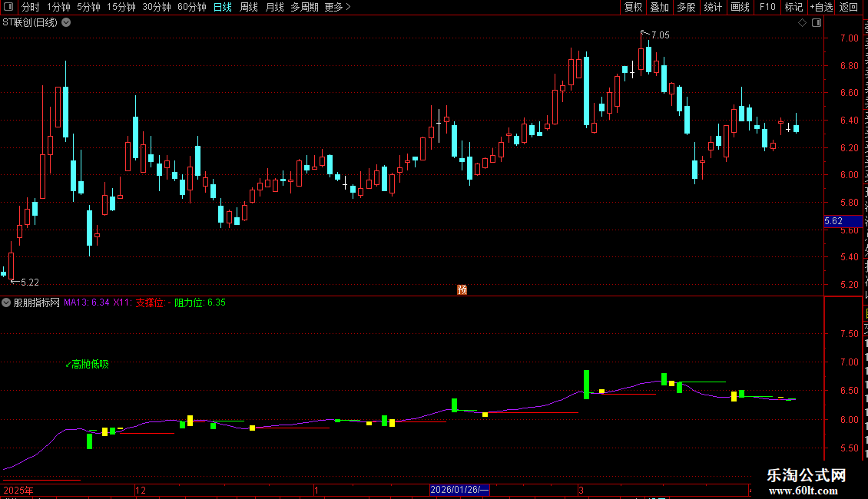The image size is (868, 499).
Task: Click 阻力位: 6.35 resistance value
Action: tap(200, 302)
